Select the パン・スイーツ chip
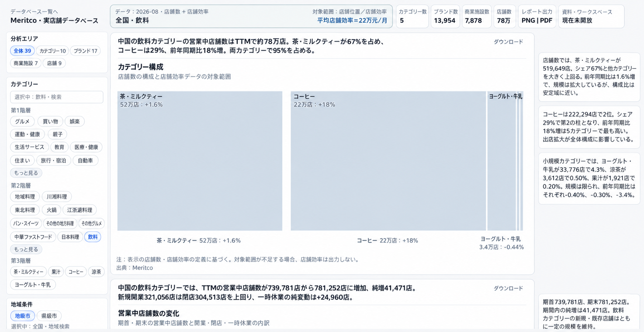The height and width of the screenshot is (332, 644). click(x=26, y=223)
